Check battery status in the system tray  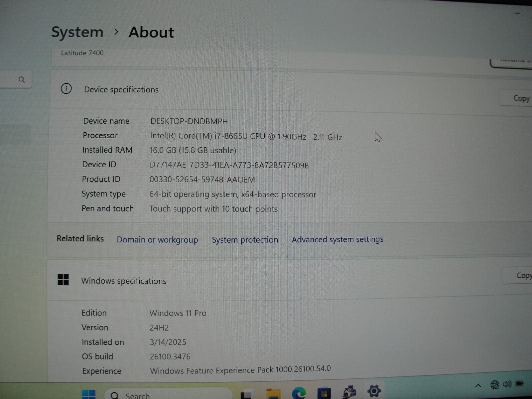[520, 384]
